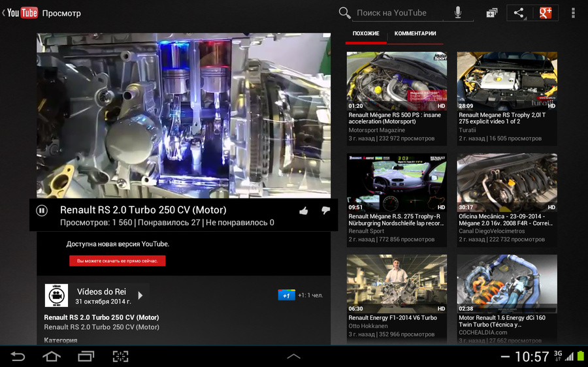
Task: Select title 'Motor Renault 1.6 Energy dCi 160'
Action: point(502,321)
